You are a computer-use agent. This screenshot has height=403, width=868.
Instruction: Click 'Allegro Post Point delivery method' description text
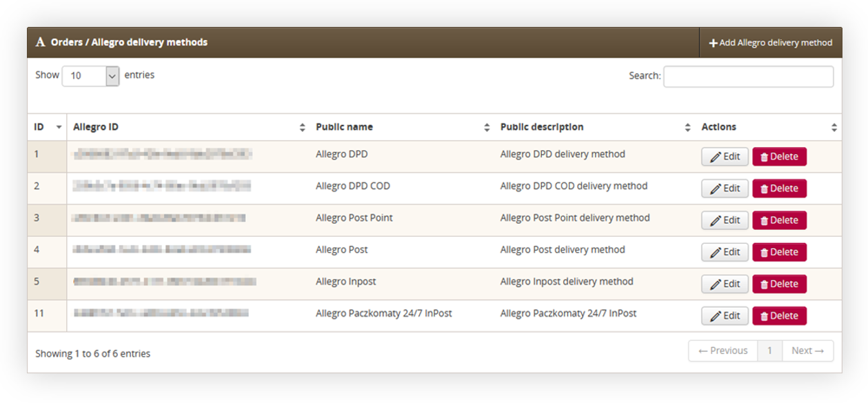tap(575, 218)
